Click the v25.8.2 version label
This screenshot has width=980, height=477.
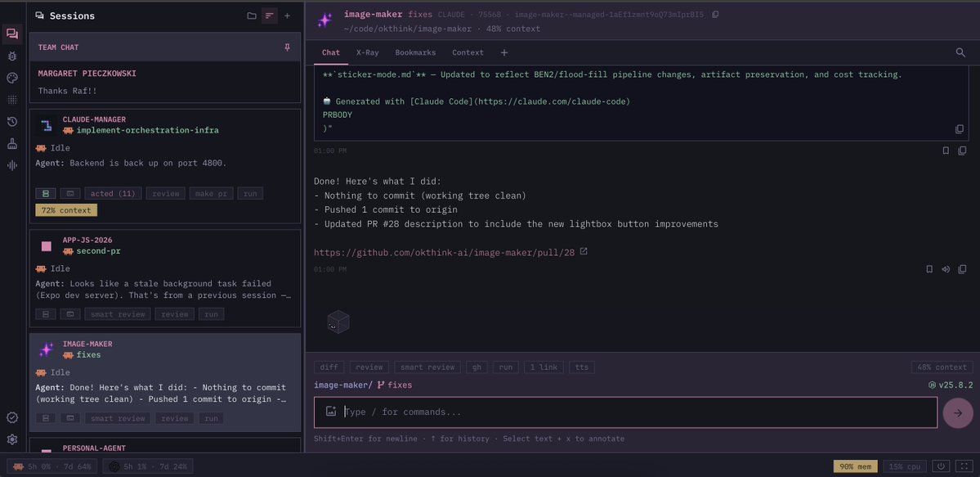(x=951, y=385)
